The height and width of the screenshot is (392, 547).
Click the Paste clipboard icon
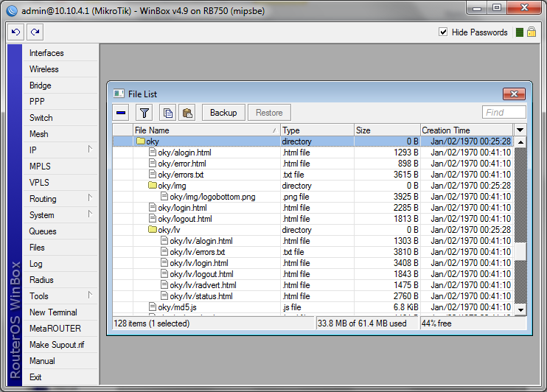point(187,113)
